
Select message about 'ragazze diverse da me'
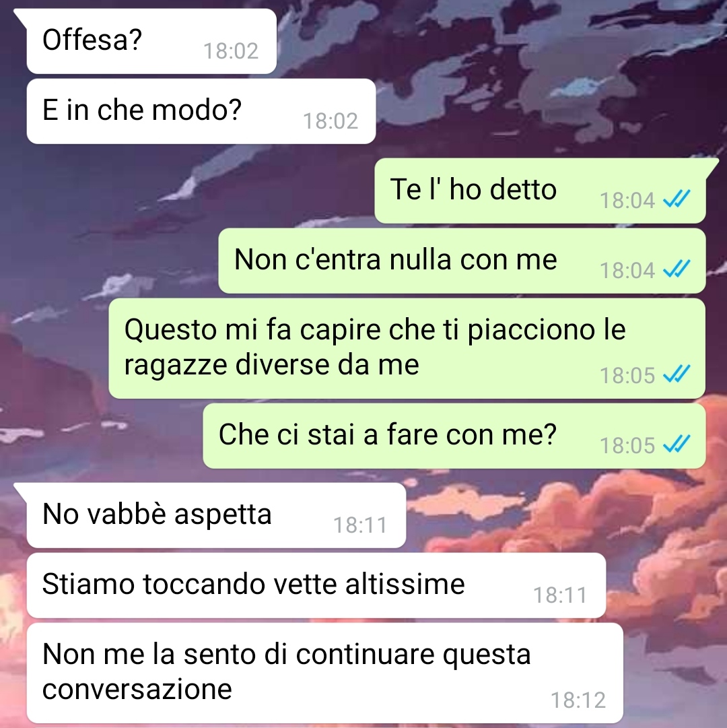[407, 348]
